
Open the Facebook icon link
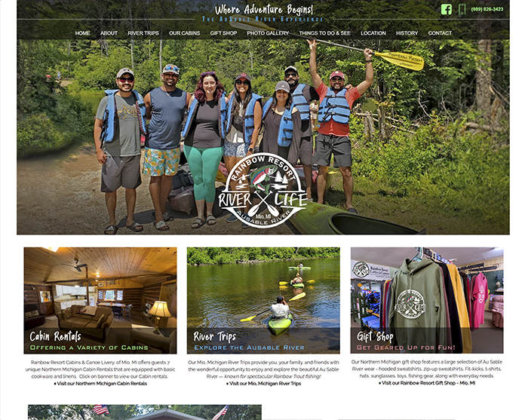point(447,9)
